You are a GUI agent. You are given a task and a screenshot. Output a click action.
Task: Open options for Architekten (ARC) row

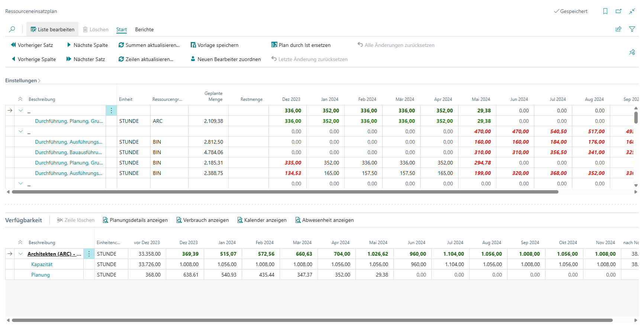[89, 254]
